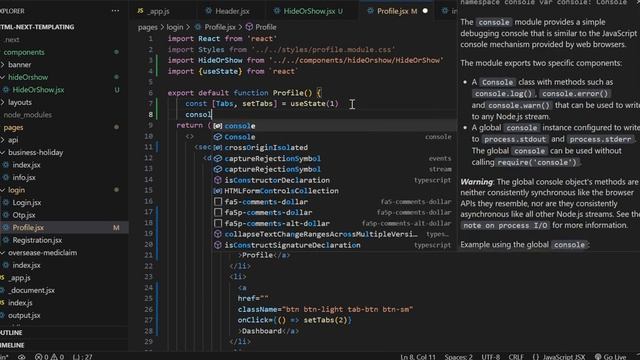
Task: Select fa5p-comments-dollar snippet
Action: click(334, 213)
